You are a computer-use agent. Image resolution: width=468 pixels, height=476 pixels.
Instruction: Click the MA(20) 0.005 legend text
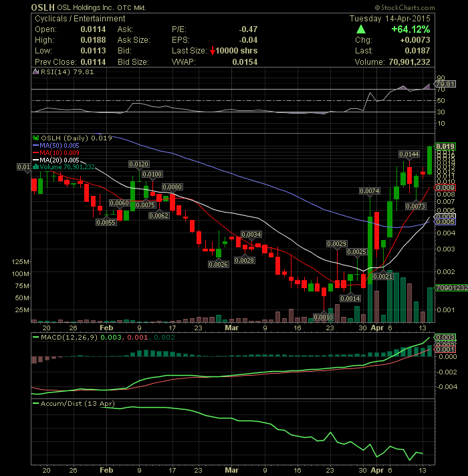click(x=60, y=160)
